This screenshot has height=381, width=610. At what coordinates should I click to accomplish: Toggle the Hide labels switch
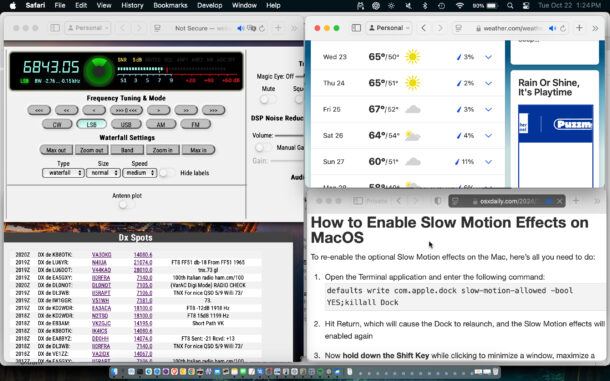click(x=167, y=173)
